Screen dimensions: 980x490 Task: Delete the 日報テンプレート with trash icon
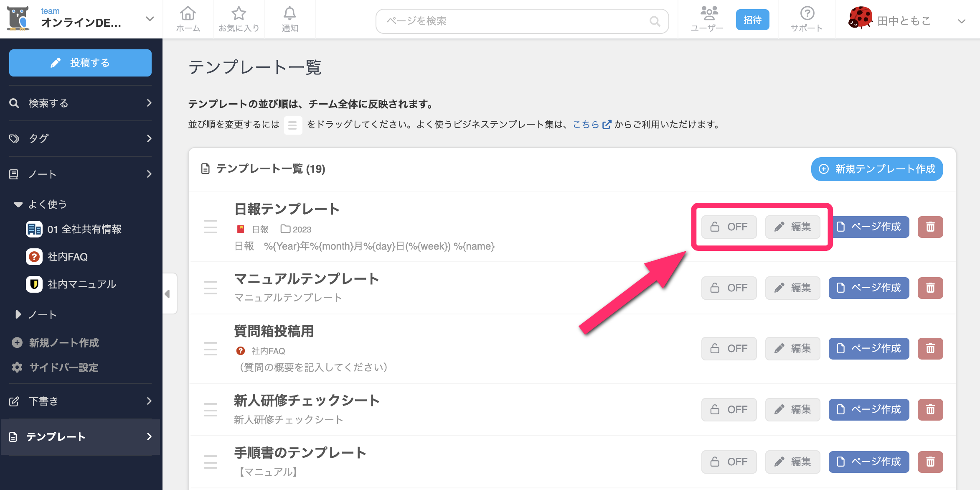[x=930, y=227]
